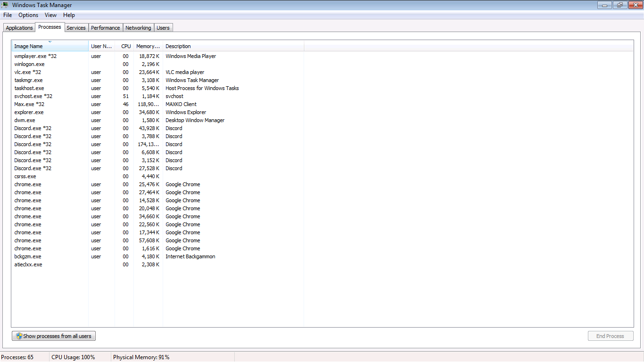Image resolution: width=644 pixels, height=362 pixels.
Task: Select the csrss.exe process
Action: click(158, 176)
